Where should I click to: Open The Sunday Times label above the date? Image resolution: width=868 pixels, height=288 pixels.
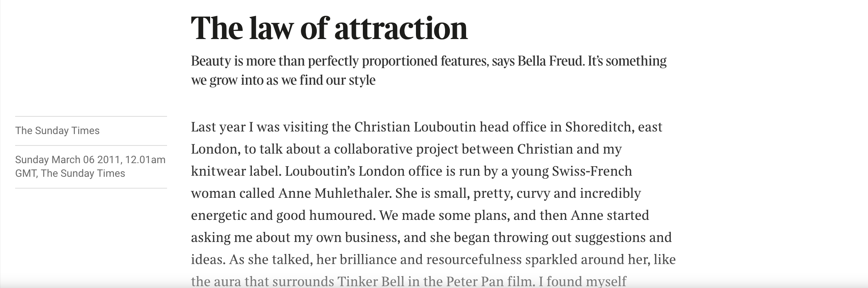click(57, 131)
